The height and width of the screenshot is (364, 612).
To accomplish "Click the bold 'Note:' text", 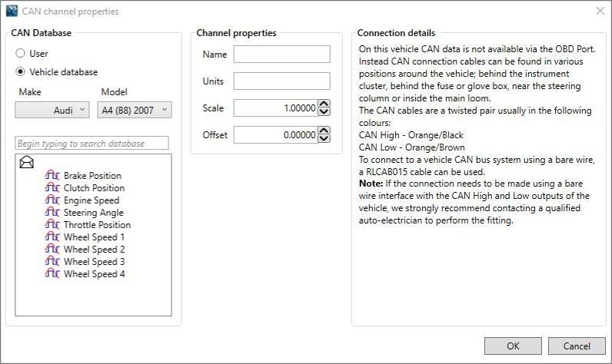I will tap(371, 184).
